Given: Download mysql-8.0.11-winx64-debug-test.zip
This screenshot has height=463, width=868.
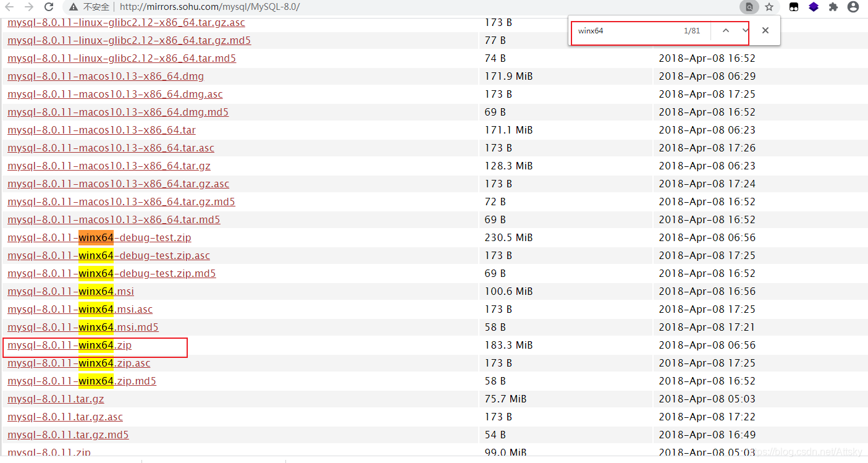Looking at the screenshot, I should click(x=99, y=237).
